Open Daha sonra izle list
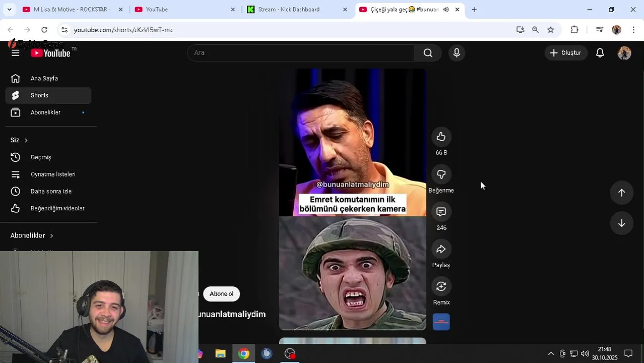The width and height of the screenshot is (644, 363). (x=48, y=192)
